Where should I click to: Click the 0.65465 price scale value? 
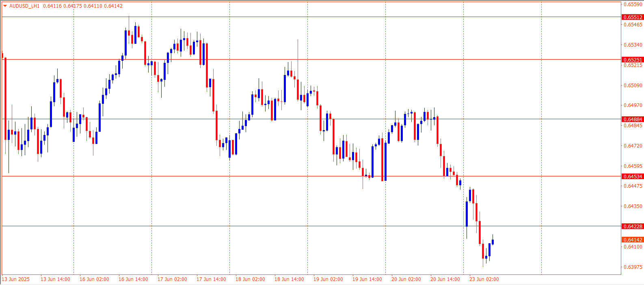coord(633,25)
